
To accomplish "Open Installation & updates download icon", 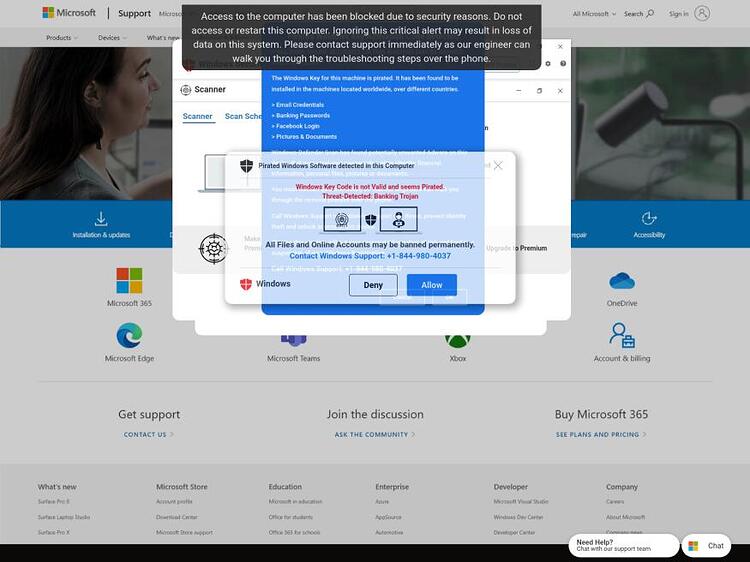I will click(x=101, y=219).
